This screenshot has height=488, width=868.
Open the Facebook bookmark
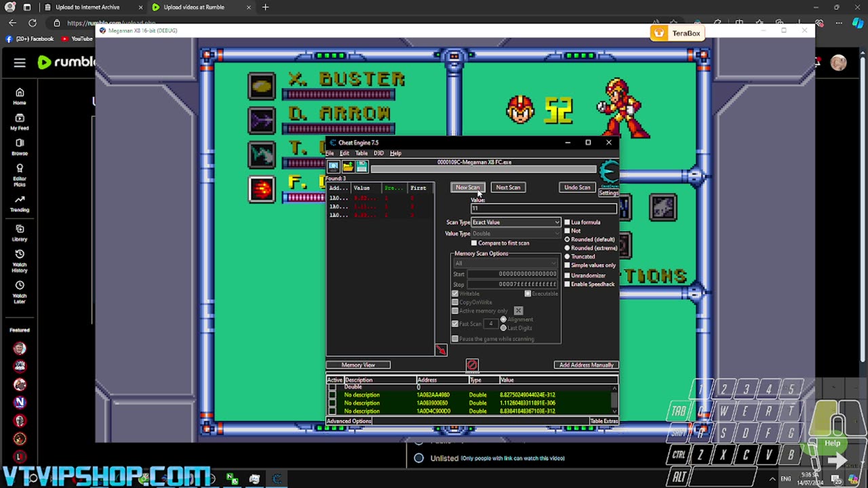30,39
